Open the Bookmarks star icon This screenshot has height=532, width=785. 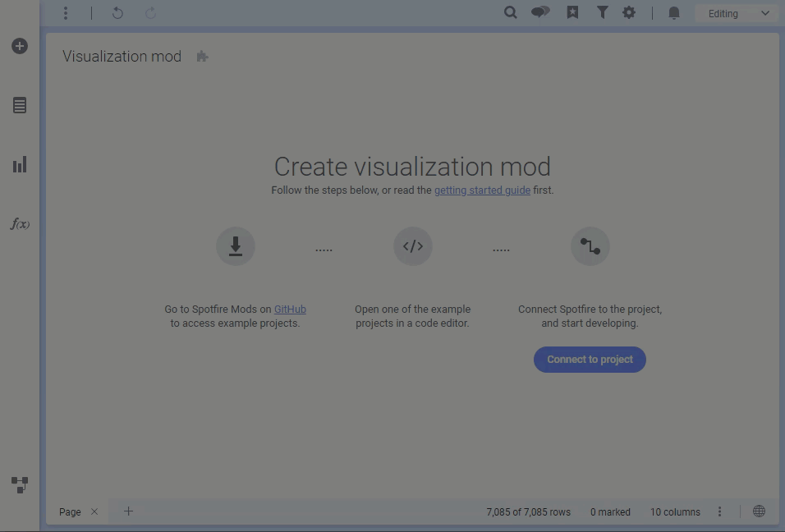572,12
